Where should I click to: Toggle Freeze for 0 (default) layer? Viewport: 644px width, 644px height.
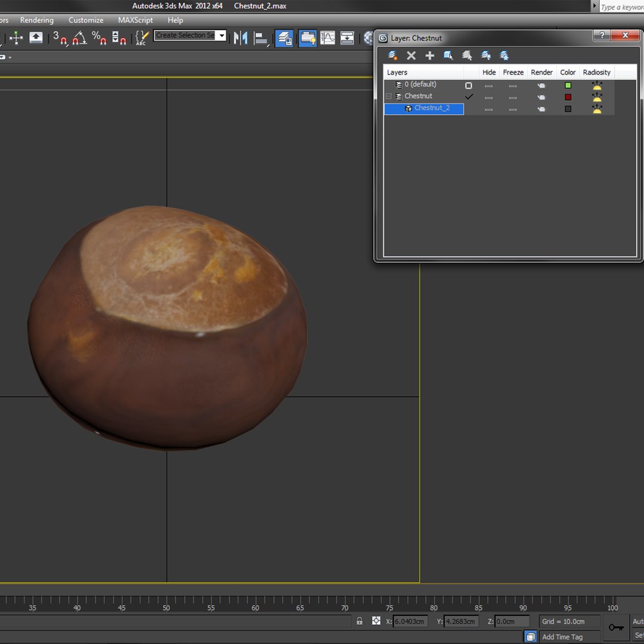click(513, 86)
